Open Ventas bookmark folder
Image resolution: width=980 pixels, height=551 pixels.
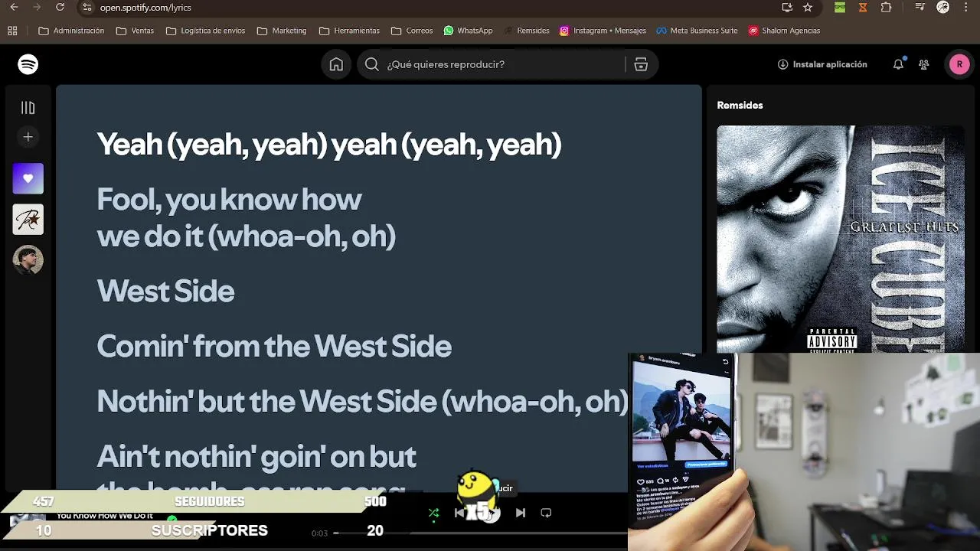[x=135, y=31]
